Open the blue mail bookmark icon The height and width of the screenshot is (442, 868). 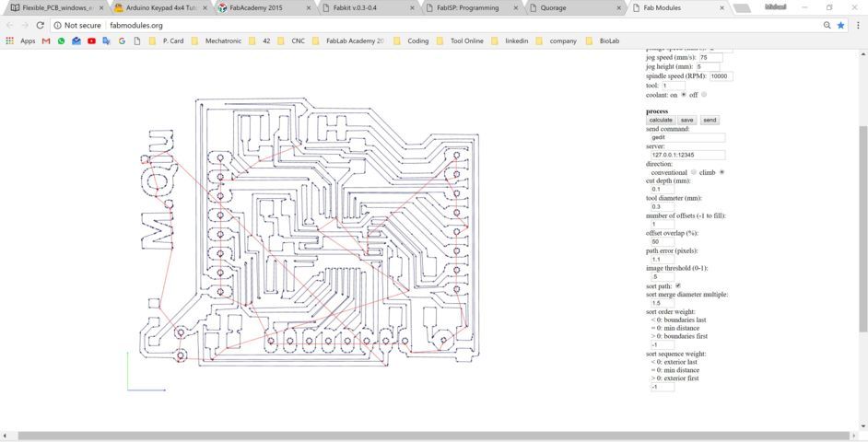[x=76, y=41]
